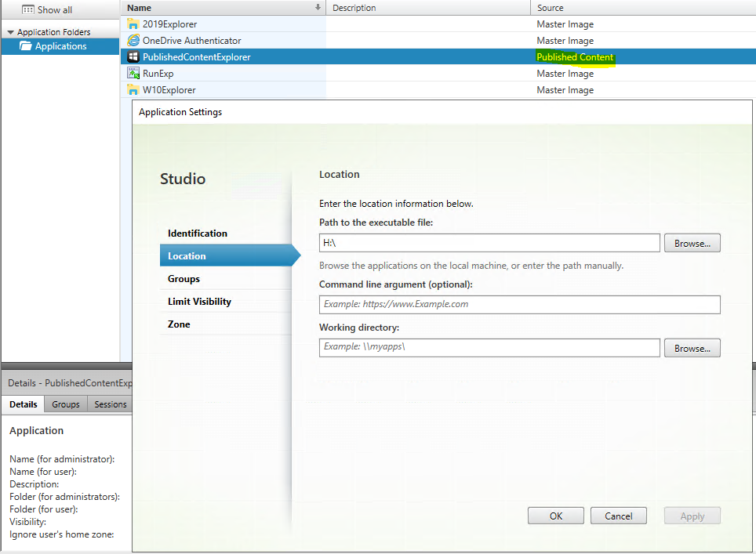The image size is (756, 554).
Task: Click the 2019Explorer folder icon
Action: click(x=133, y=24)
